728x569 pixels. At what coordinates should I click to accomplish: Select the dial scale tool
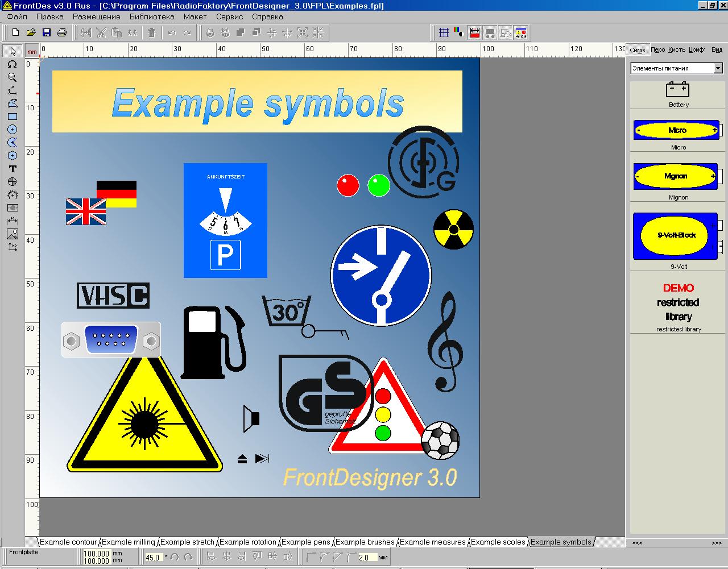(x=12, y=195)
